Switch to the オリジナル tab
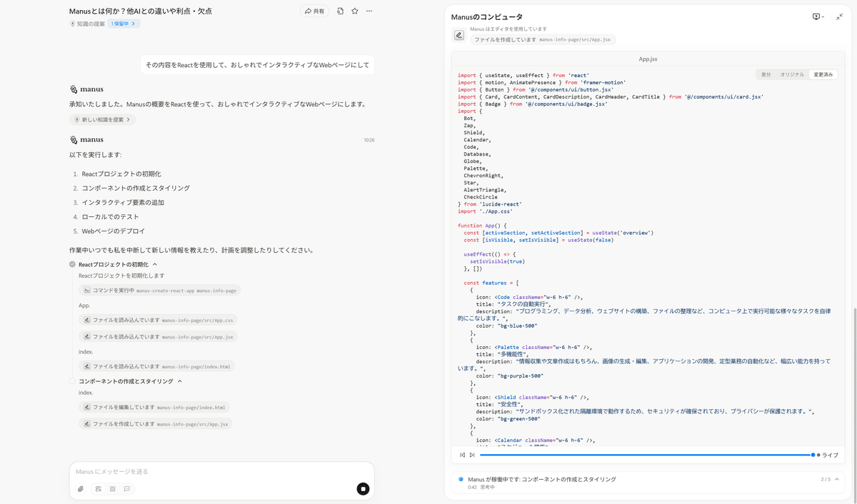Screen dimensions: 857x504 pyautogui.click(x=792, y=74)
